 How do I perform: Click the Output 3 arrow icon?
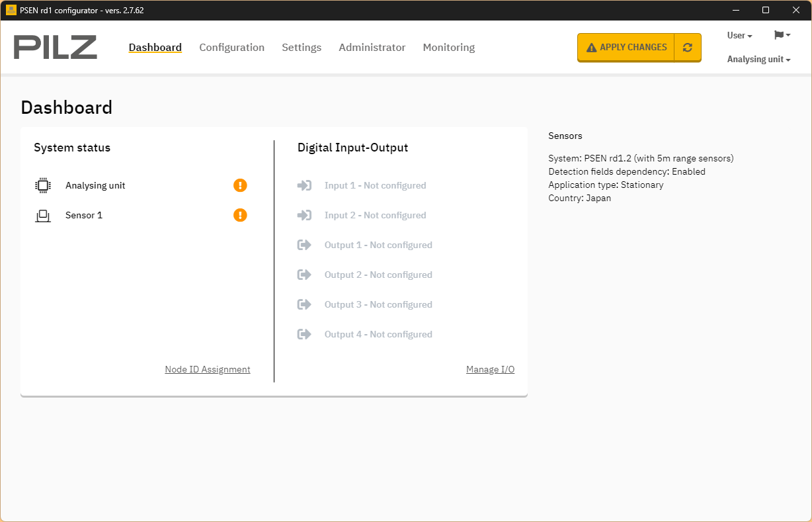(x=304, y=305)
